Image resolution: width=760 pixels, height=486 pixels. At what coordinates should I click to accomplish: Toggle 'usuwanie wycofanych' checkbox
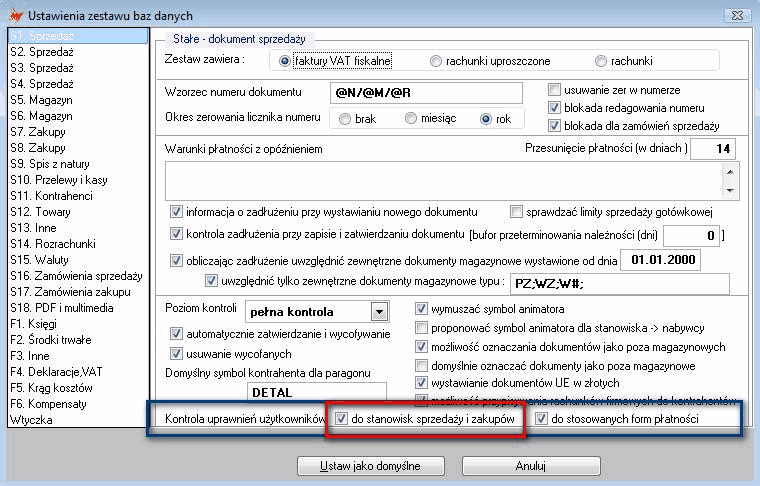coord(176,354)
